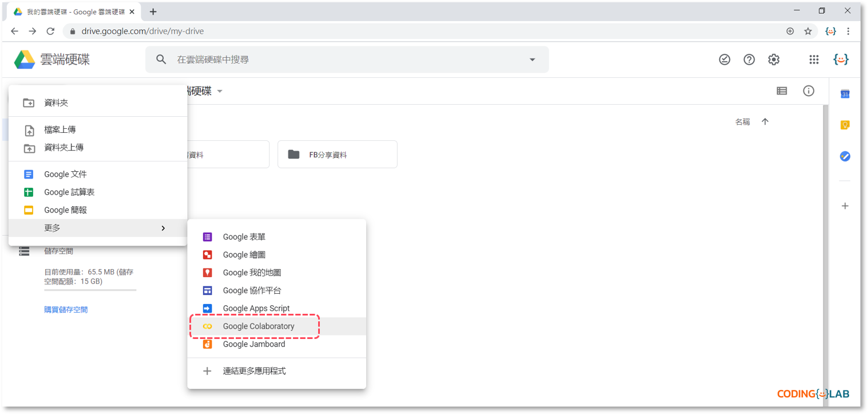868x414 pixels.
Task: Expand the 更多 submenu
Action: coord(98,228)
